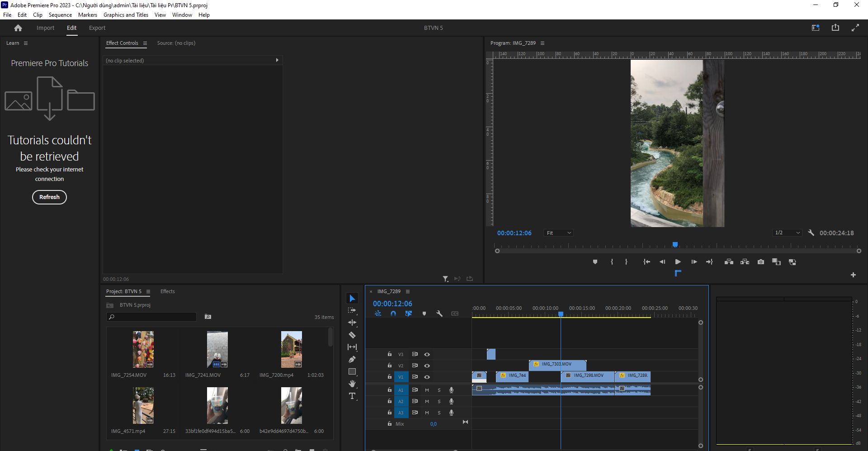This screenshot has height=451, width=868.
Task: Click the Lift button in Program monitor
Action: pyautogui.click(x=729, y=262)
